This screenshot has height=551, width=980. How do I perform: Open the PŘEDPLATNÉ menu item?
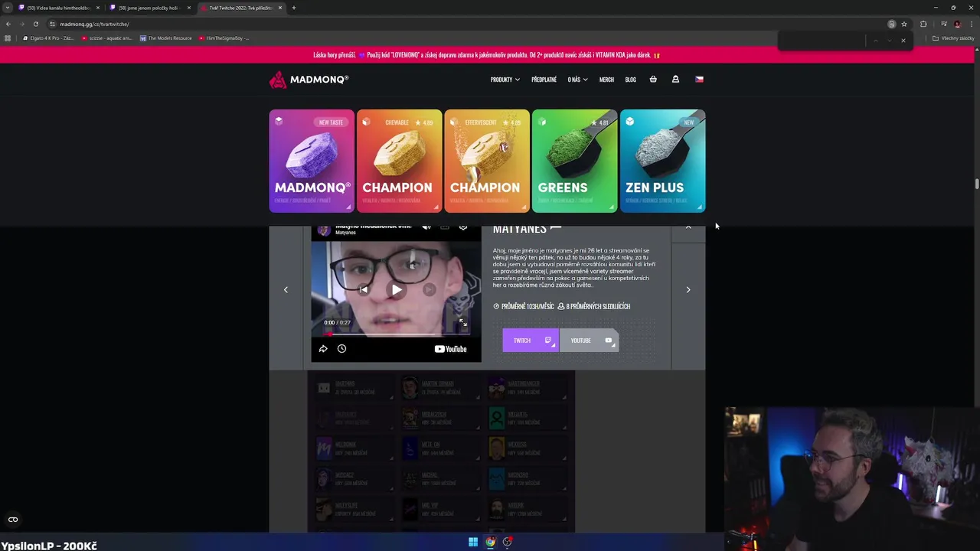tap(544, 80)
